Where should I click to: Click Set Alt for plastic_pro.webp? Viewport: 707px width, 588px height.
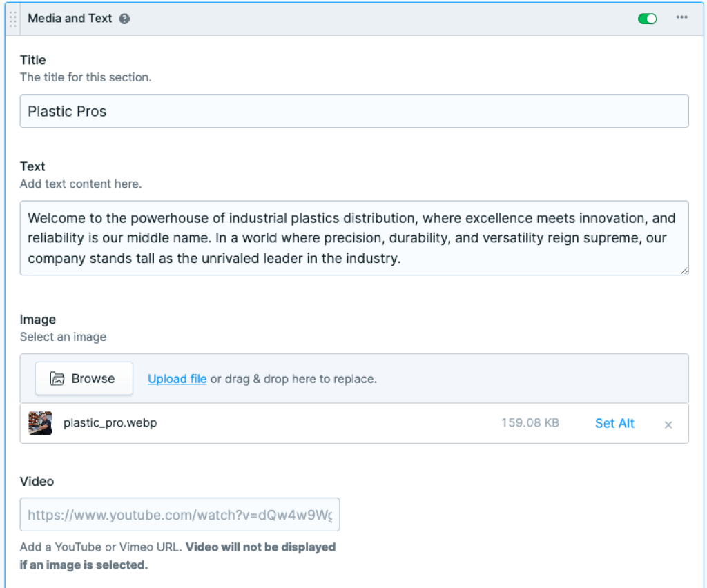coord(614,423)
